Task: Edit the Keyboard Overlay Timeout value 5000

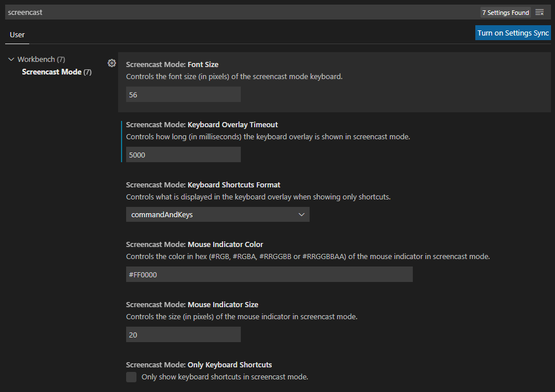Action: 183,155
